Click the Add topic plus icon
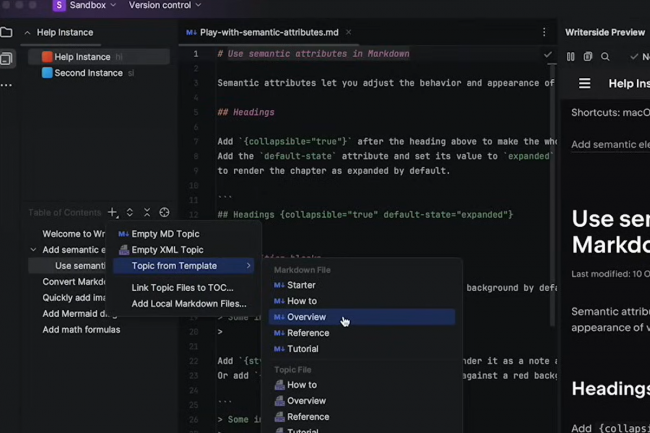This screenshot has width=650, height=433. click(113, 213)
